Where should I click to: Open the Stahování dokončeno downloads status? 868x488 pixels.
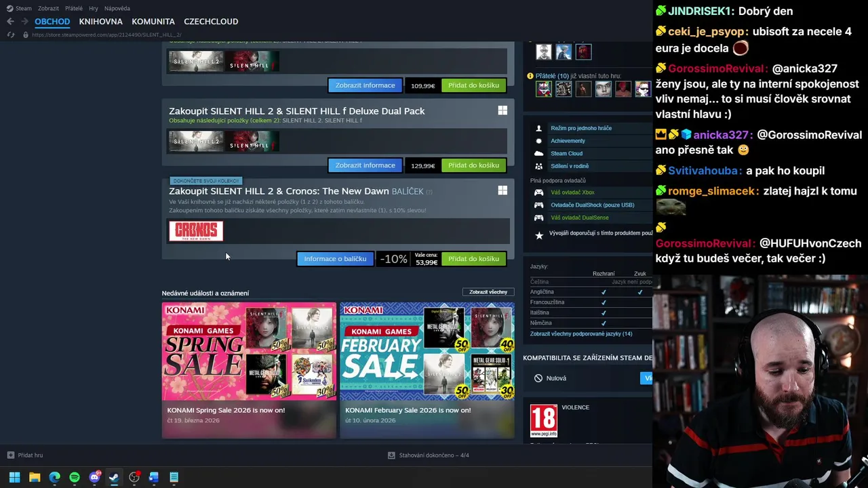(x=429, y=455)
